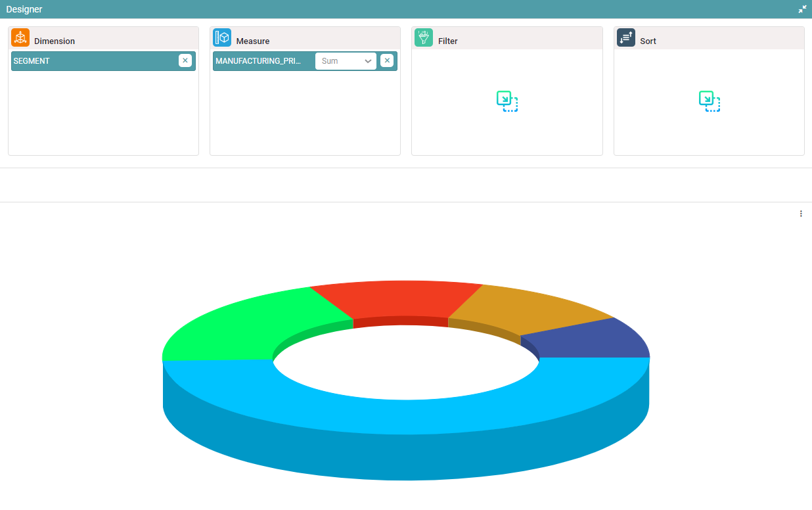The image size is (812, 510).
Task: Open the Sum aggregation dropdown
Action: [x=338, y=61]
